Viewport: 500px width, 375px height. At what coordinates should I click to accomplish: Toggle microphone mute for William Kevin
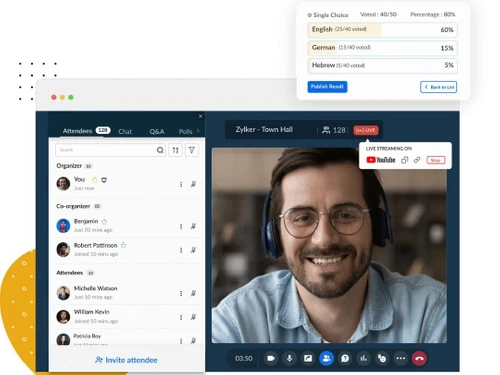(193, 317)
